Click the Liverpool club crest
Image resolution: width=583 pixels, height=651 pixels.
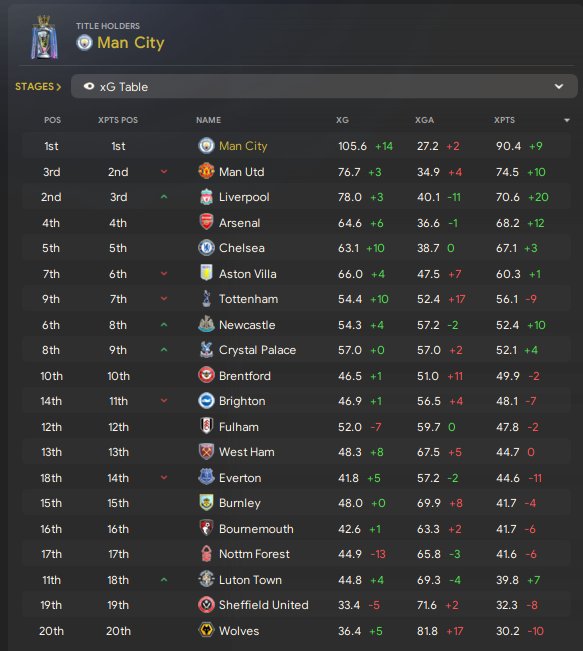coord(206,197)
